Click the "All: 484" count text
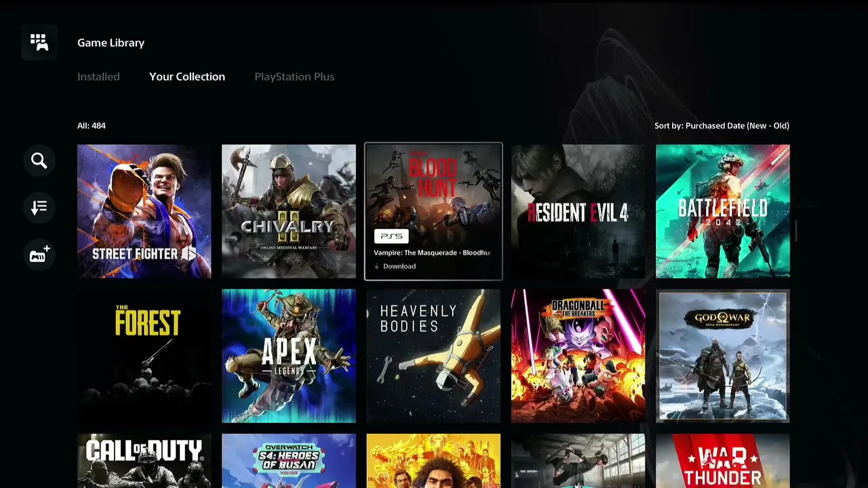Screen dimensions: 868x488 [92, 125]
